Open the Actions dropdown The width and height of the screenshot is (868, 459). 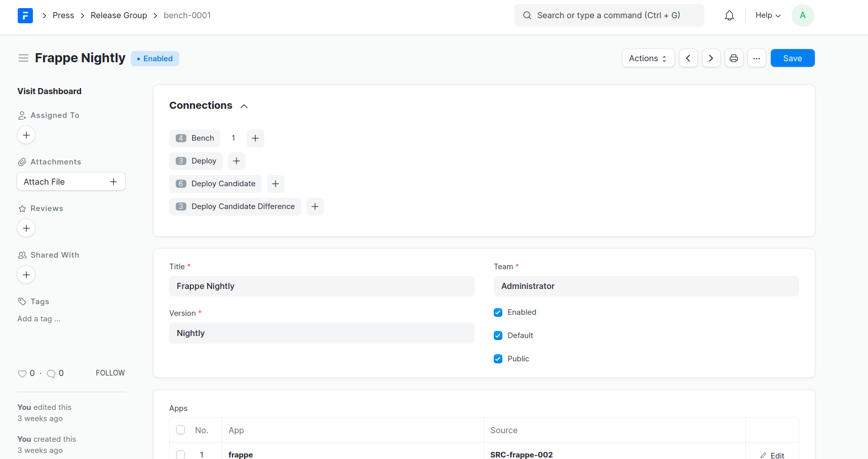coord(648,58)
